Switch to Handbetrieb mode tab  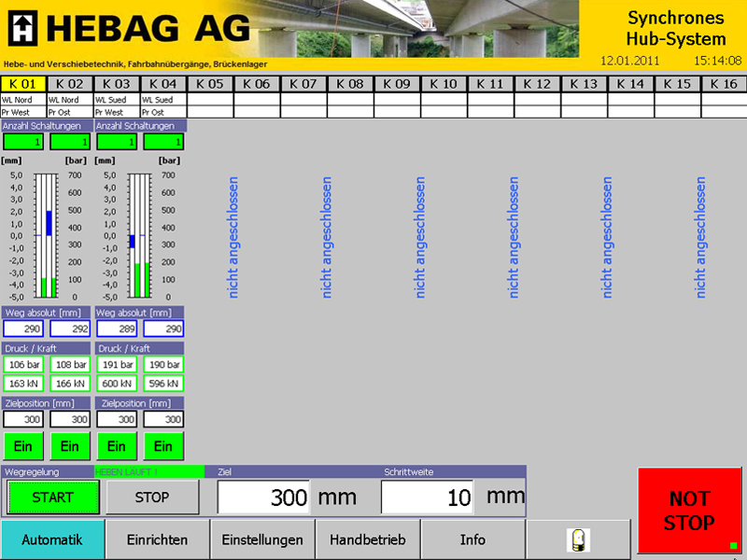[368, 539]
